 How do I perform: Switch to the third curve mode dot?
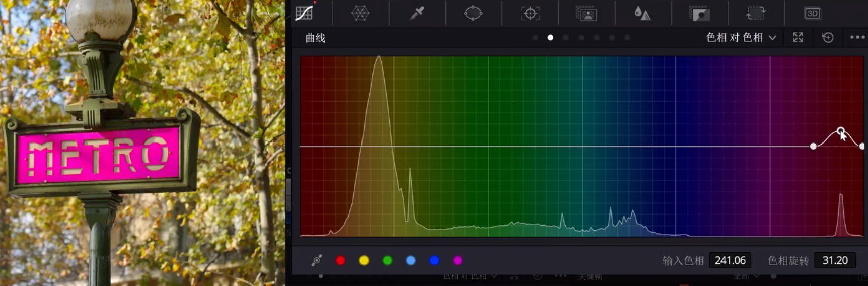[566, 38]
